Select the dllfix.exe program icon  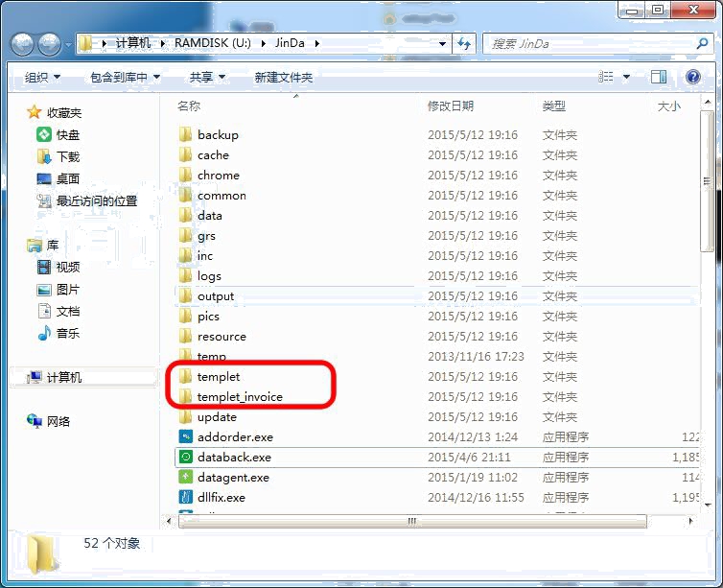click(186, 498)
